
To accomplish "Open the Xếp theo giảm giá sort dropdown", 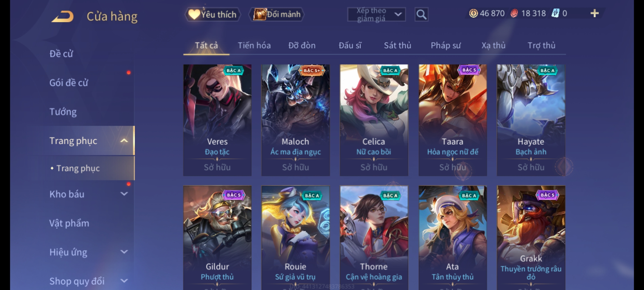I will (x=376, y=15).
